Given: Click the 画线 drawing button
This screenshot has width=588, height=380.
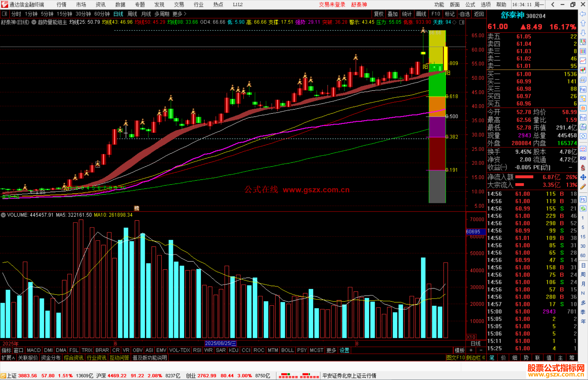Looking at the screenshot, I should (x=421, y=14).
